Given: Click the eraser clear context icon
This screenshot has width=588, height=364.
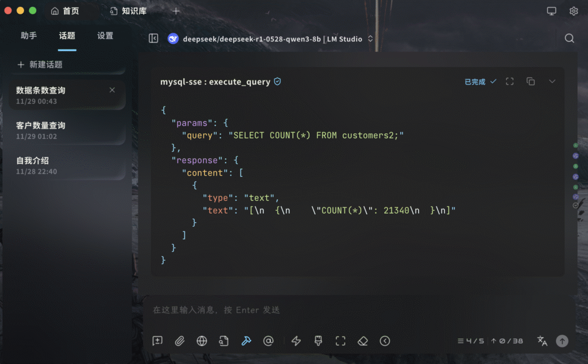Looking at the screenshot, I should click(x=362, y=341).
